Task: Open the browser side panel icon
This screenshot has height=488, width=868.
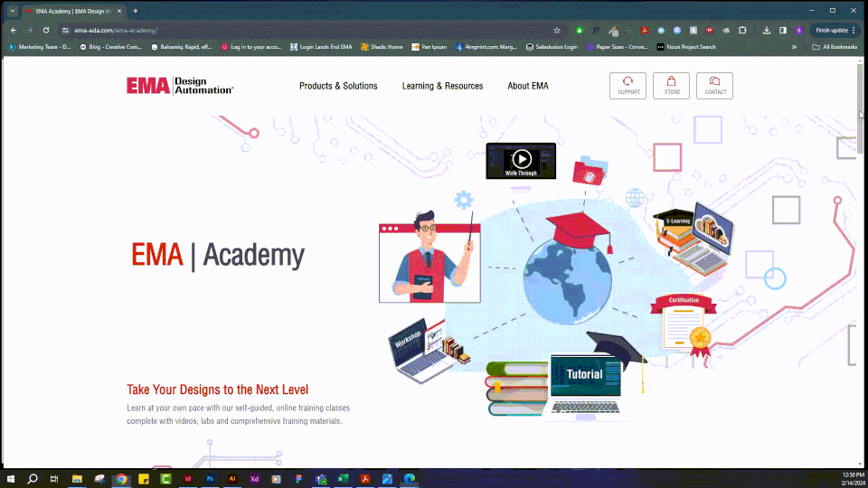Action: (783, 31)
